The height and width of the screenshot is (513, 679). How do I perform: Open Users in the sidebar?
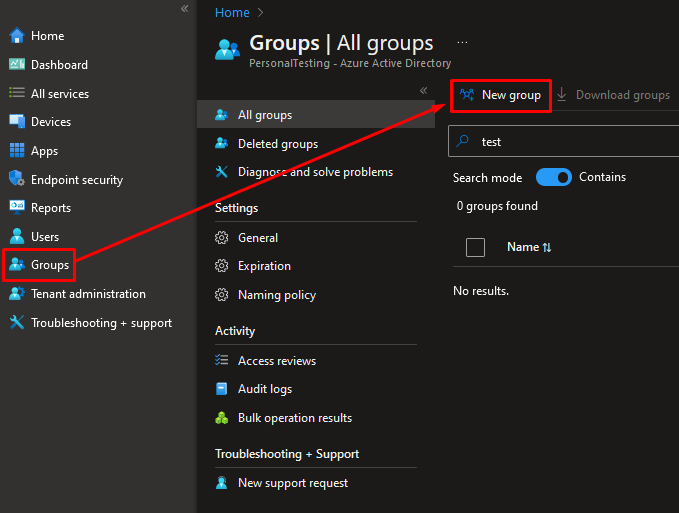45,237
